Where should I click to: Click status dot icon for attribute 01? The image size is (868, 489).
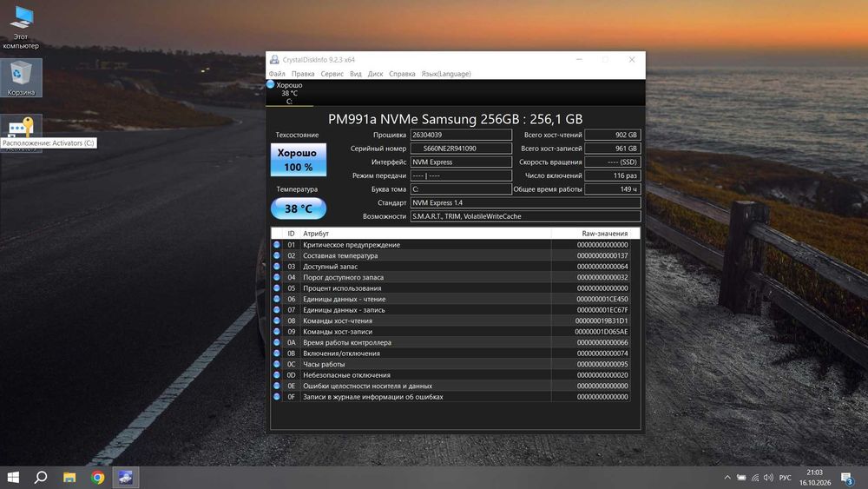click(276, 244)
